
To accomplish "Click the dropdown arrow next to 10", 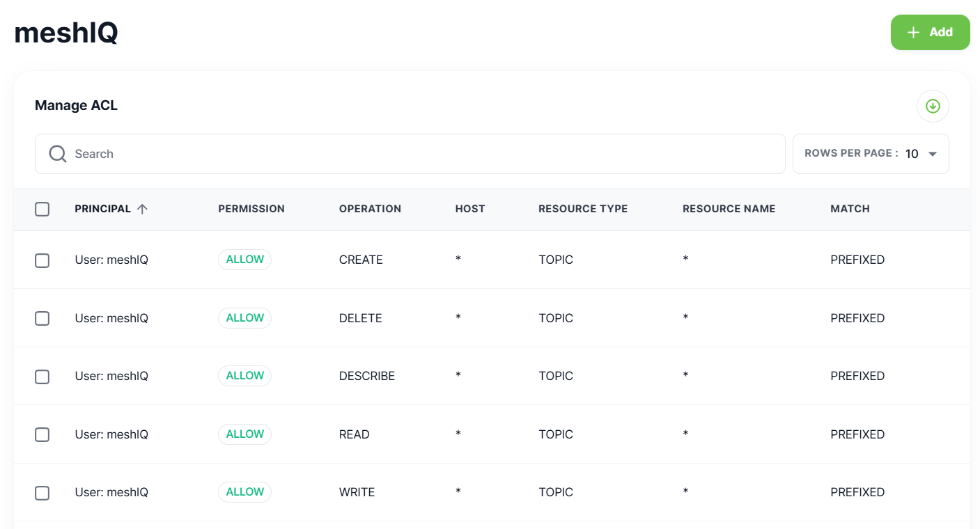I will point(933,154).
